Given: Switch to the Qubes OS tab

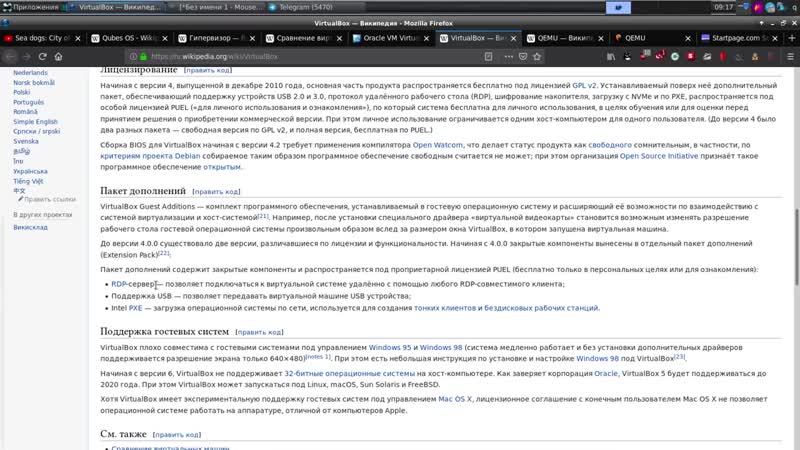Looking at the screenshot, I should (130, 38).
